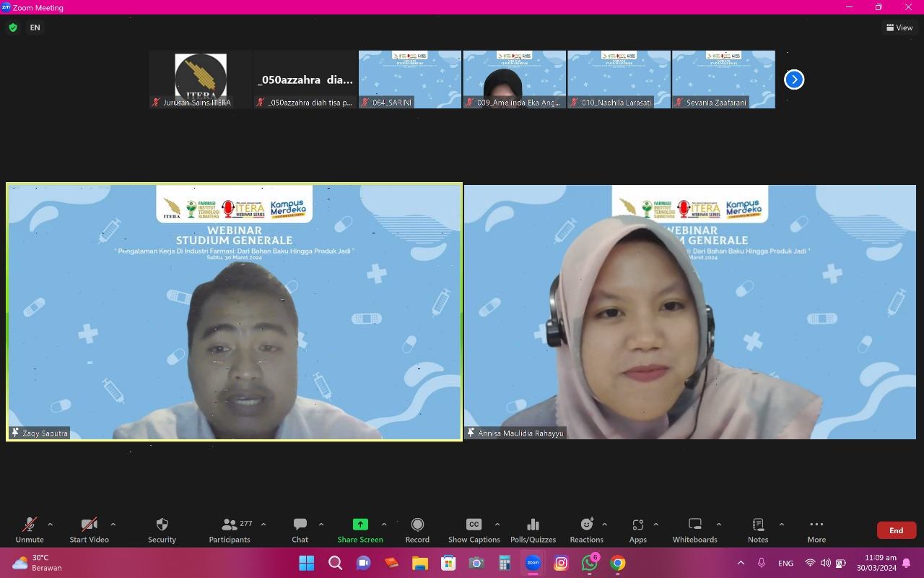This screenshot has width=924, height=578.
Task: Open the View layout menu
Action: click(x=899, y=27)
